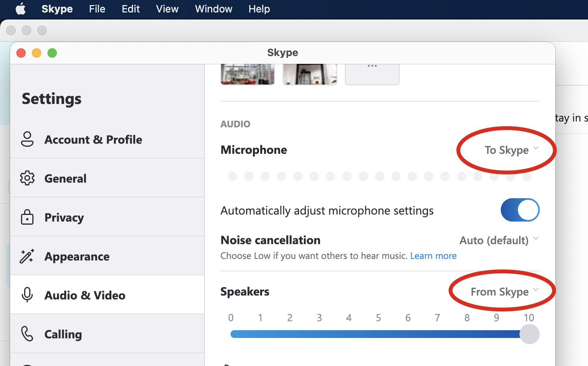
Task: Open the Help menu
Action: click(x=259, y=9)
